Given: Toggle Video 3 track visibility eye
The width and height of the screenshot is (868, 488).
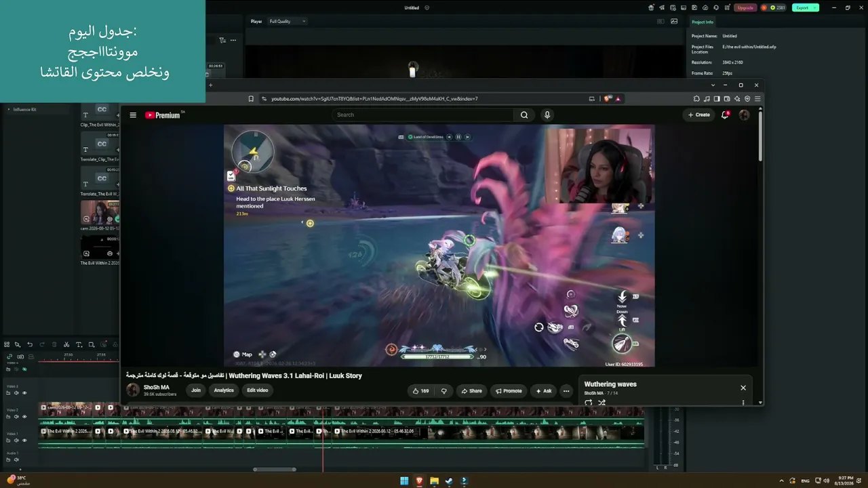Looking at the screenshot, I should point(24,393).
